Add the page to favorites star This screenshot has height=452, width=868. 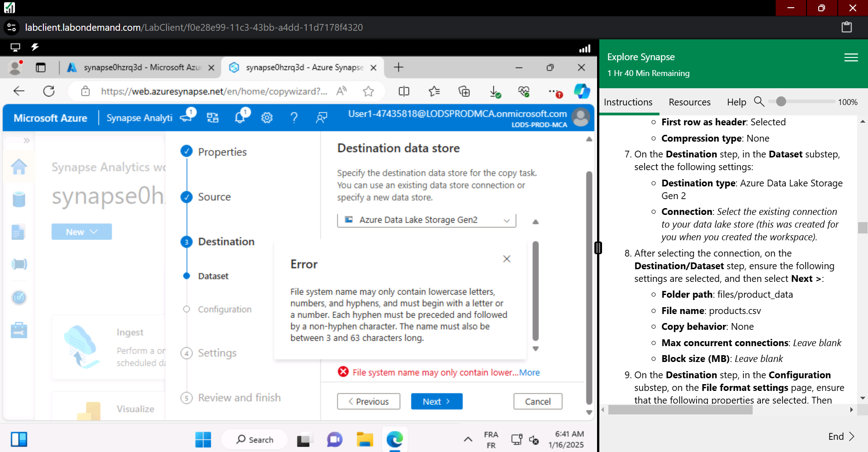tap(368, 91)
